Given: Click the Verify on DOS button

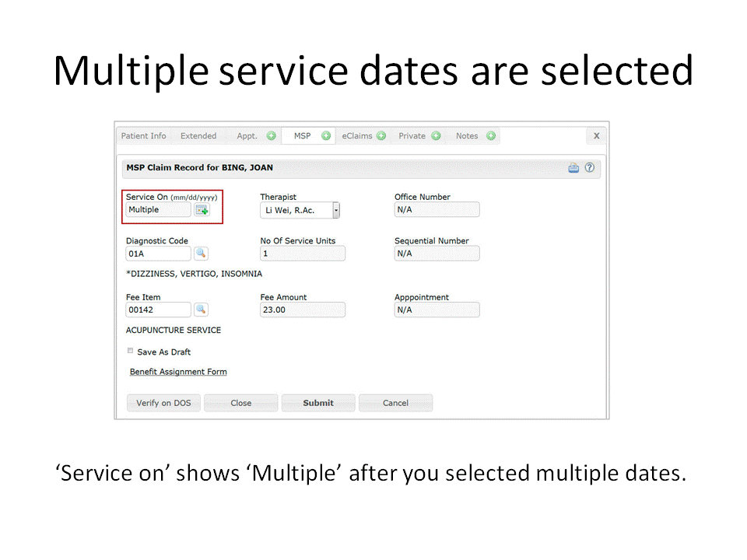Looking at the screenshot, I should (163, 403).
